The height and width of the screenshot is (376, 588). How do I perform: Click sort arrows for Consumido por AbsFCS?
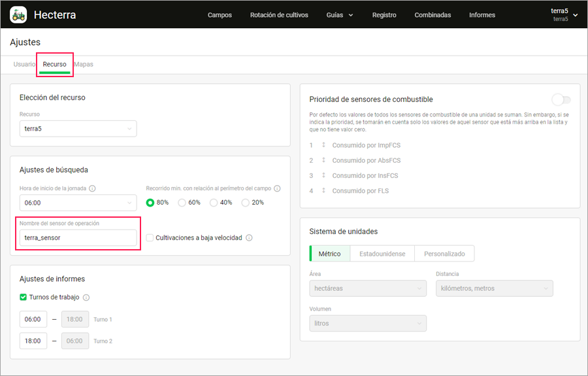pyautogui.click(x=323, y=160)
